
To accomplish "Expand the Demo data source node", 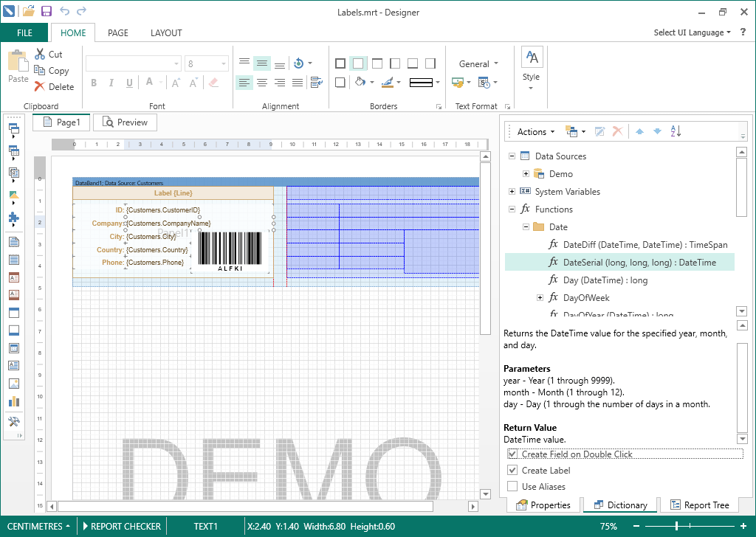I will pyautogui.click(x=525, y=173).
